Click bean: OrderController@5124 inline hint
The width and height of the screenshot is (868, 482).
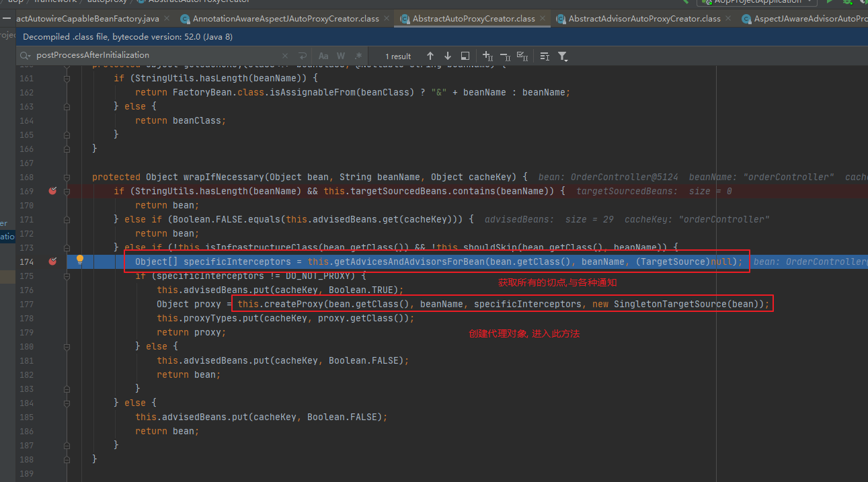[x=608, y=177]
